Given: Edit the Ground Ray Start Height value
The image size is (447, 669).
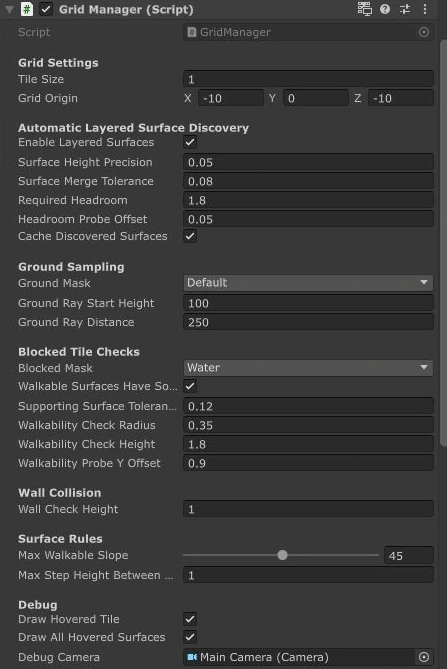Looking at the screenshot, I should (308, 303).
